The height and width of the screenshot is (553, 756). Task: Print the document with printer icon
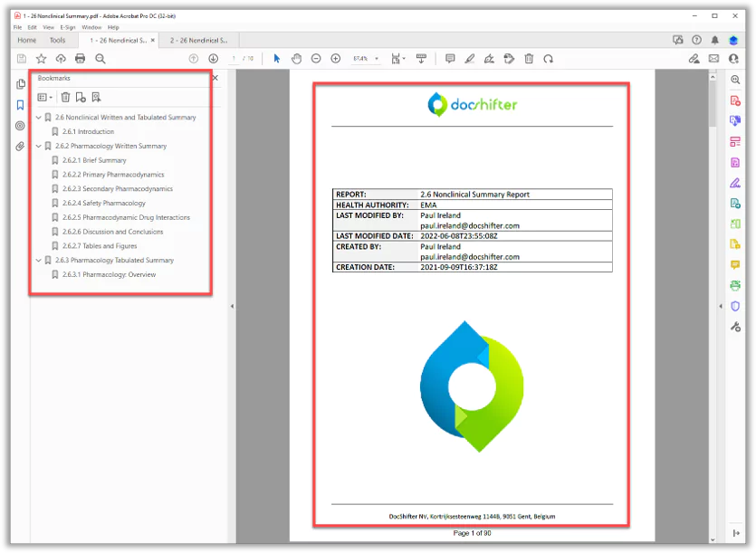pyautogui.click(x=80, y=59)
